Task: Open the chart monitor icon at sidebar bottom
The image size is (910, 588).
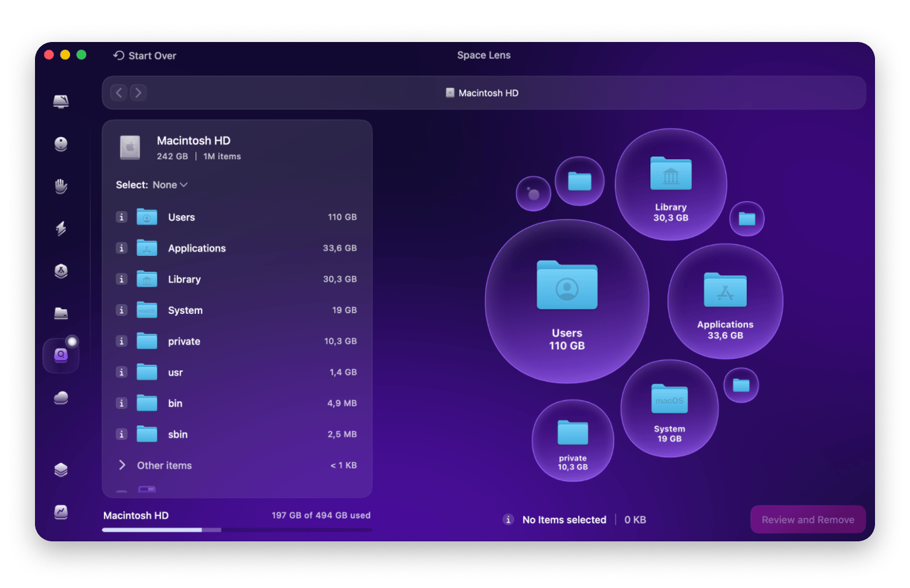Action: (61, 512)
